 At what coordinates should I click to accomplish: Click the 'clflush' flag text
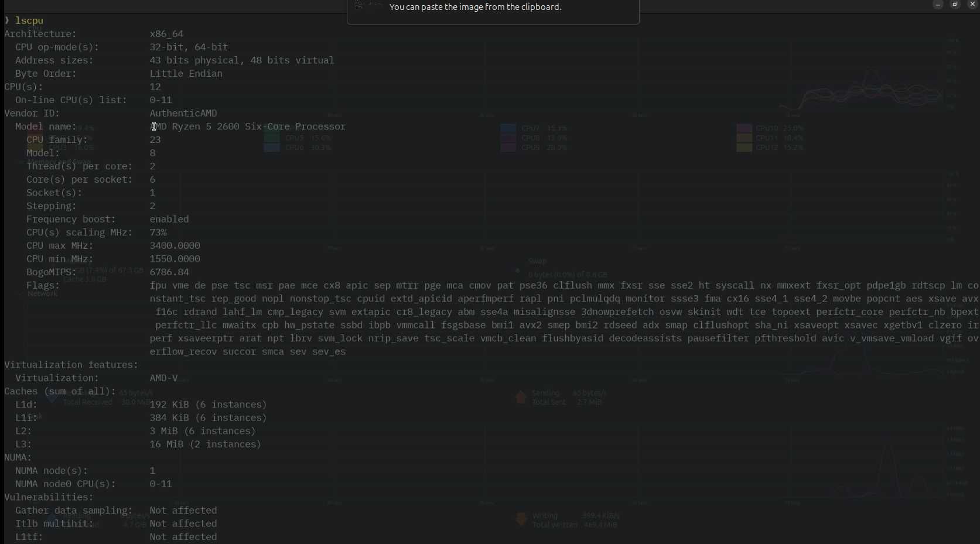click(572, 286)
